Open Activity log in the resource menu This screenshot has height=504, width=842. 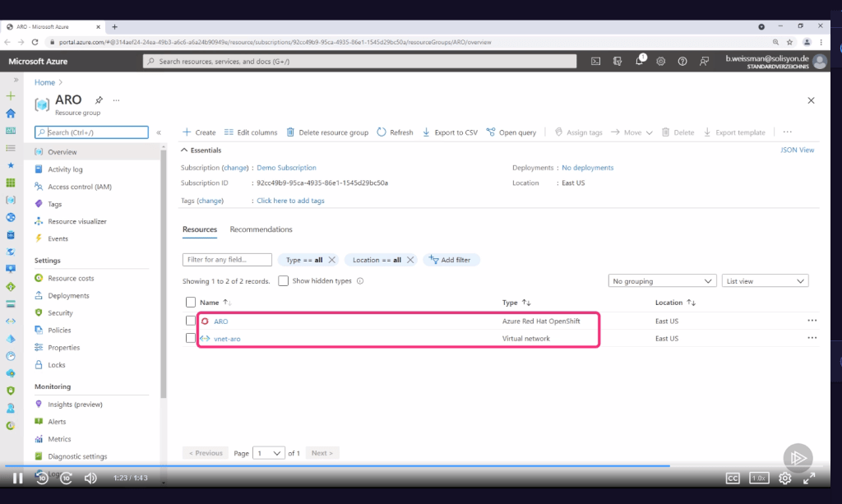[65, 169]
